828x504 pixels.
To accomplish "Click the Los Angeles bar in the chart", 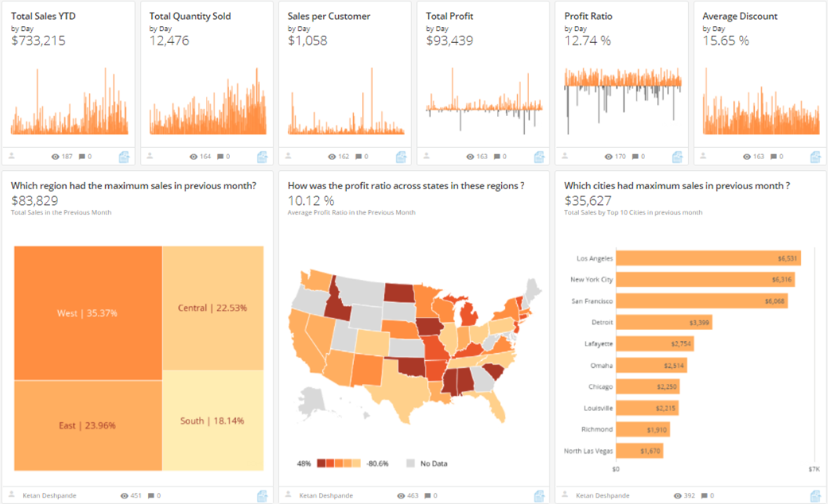I will coord(708,258).
